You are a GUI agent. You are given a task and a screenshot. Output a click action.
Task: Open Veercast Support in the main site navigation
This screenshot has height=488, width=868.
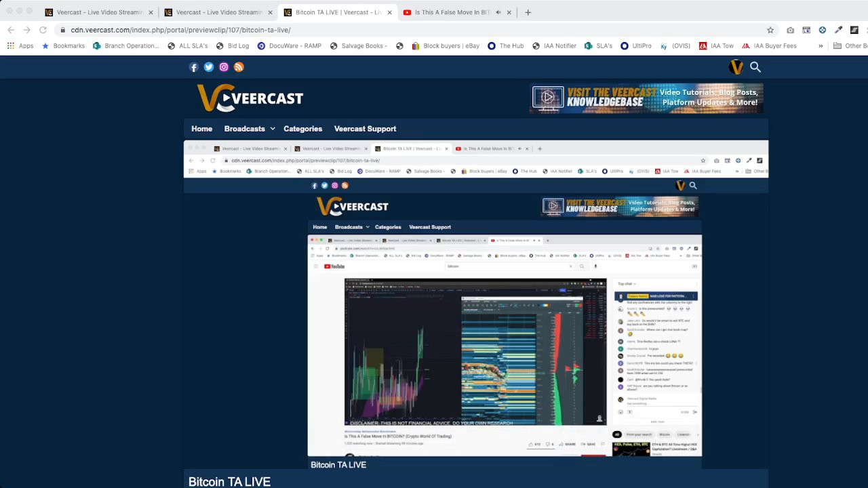click(x=365, y=129)
